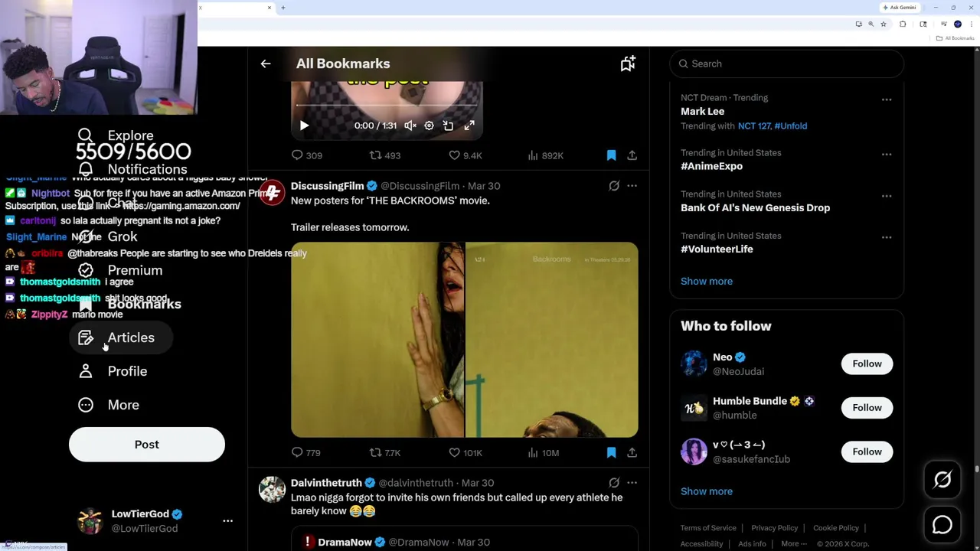Open the Profile menu item
The height and width of the screenshot is (551, 980).
[x=113, y=371]
